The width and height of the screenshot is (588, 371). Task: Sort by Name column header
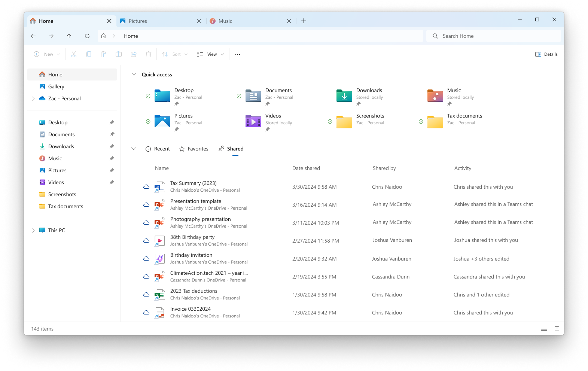click(x=162, y=168)
